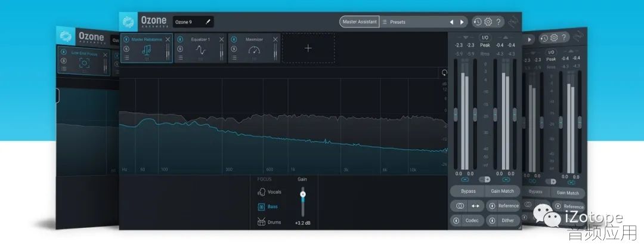Click the +3.2 dB gain value
The height and width of the screenshot is (247, 644).
point(303,223)
